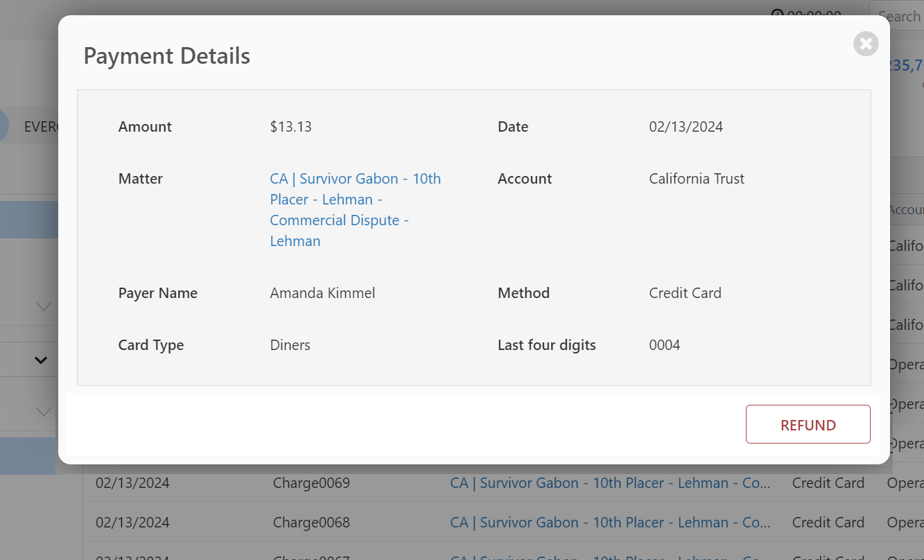
Task: Close the Payment Details dialog
Action: click(x=866, y=44)
